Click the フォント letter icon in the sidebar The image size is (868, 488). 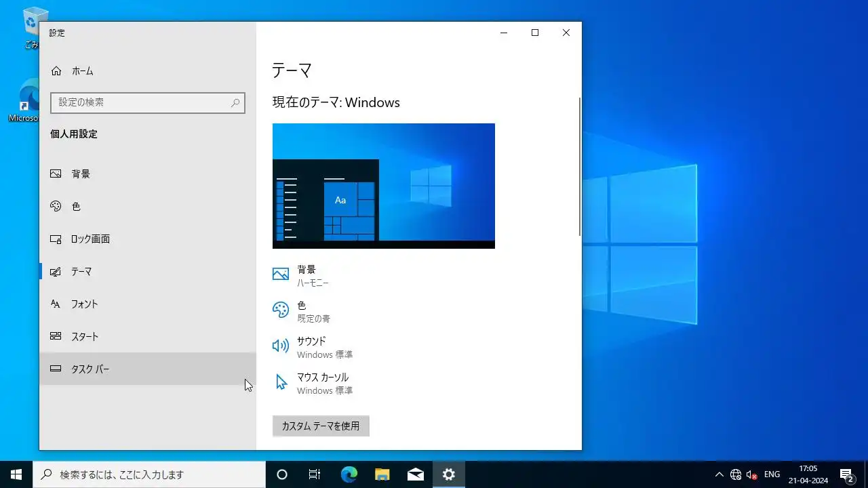coord(56,304)
